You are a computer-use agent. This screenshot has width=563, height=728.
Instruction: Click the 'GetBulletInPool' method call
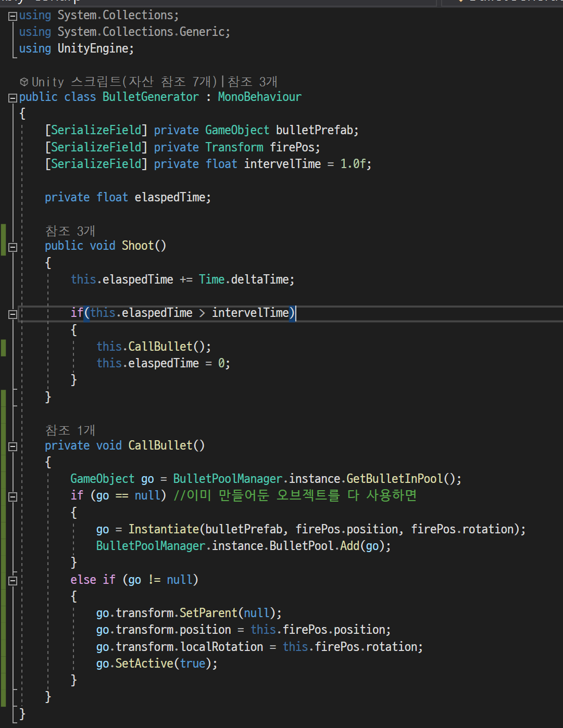point(395,479)
